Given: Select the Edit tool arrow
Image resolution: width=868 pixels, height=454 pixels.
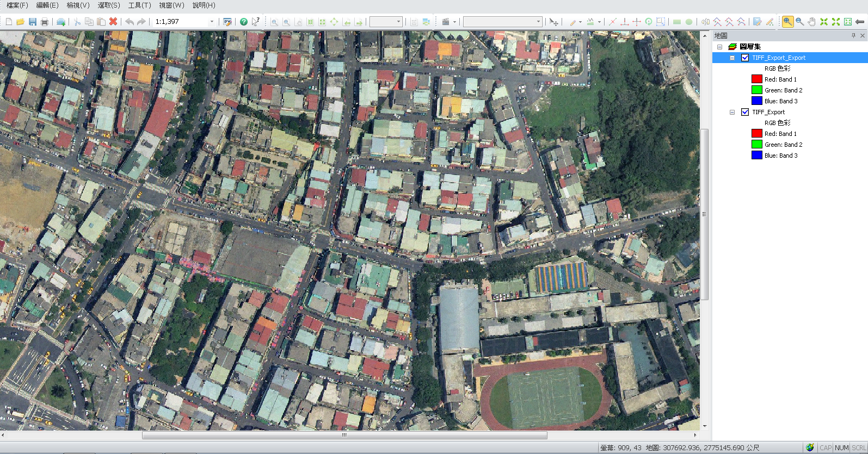Looking at the screenshot, I should pos(553,22).
